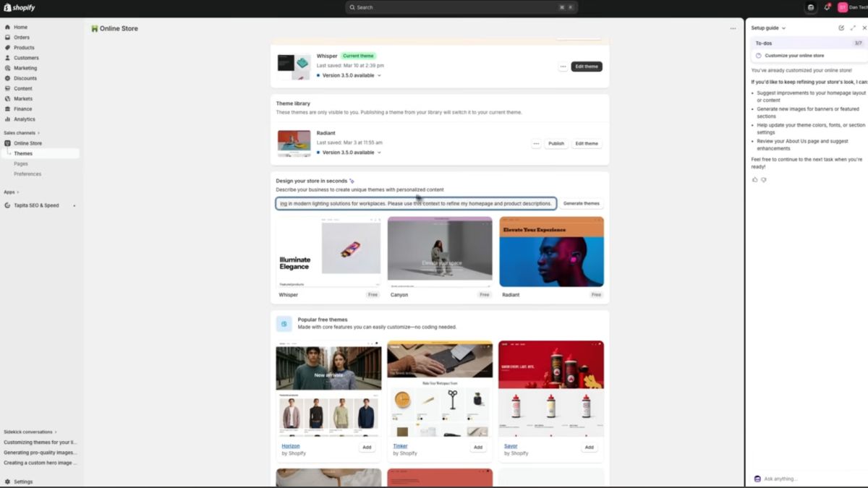Open the Sidekick icon in the top bar
868x488 pixels.
[811, 7]
